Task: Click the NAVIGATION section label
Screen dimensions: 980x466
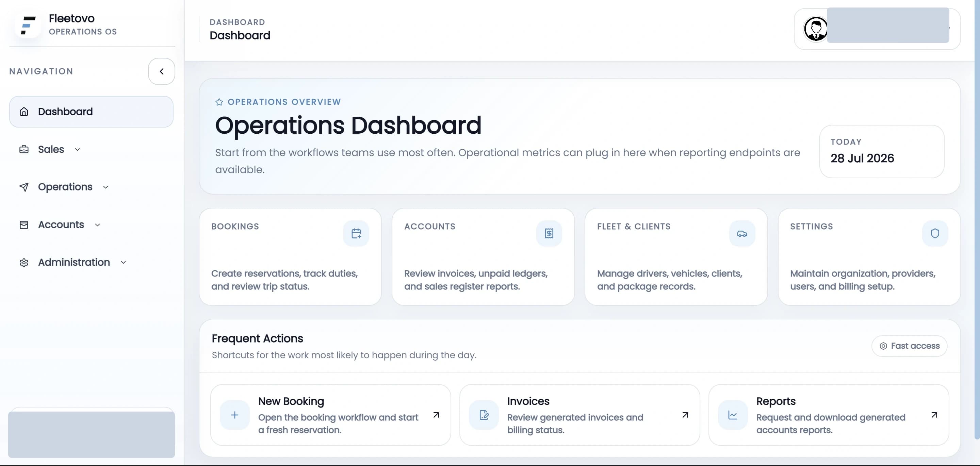Action: point(41,71)
